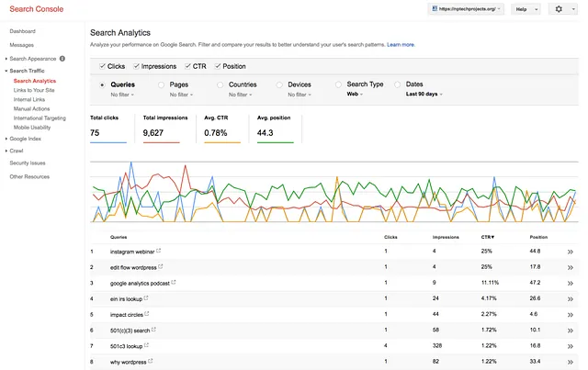Image resolution: width=588 pixels, height=370 pixels.
Task: Click double-arrow for 501(c)(3) search row
Action: (571, 331)
